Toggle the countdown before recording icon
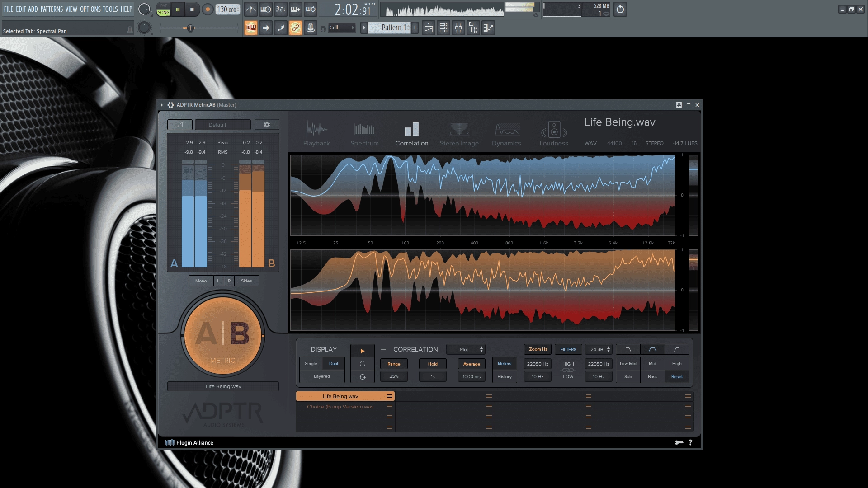This screenshot has height=488, width=868. click(x=281, y=9)
